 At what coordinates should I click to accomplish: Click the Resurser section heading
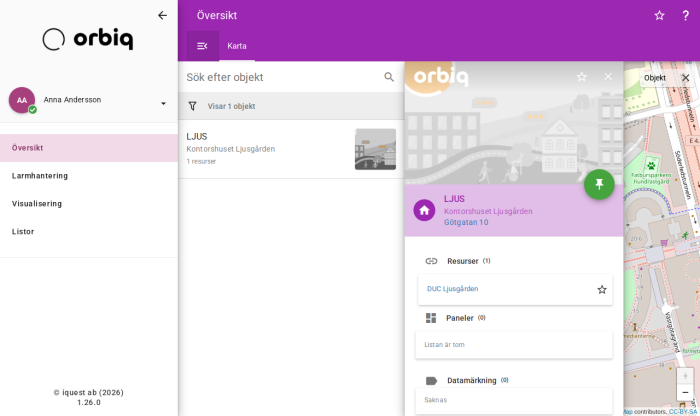(x=462, y=261)
